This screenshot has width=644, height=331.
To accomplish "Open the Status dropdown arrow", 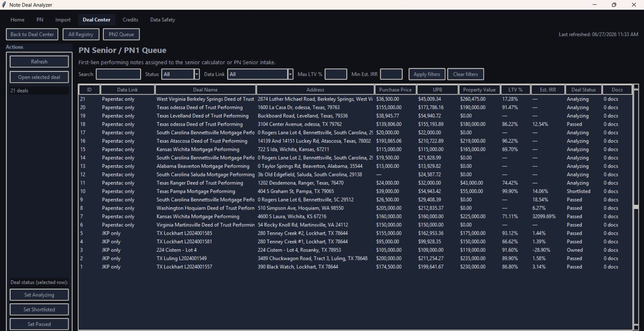I will tap(197, 74).
